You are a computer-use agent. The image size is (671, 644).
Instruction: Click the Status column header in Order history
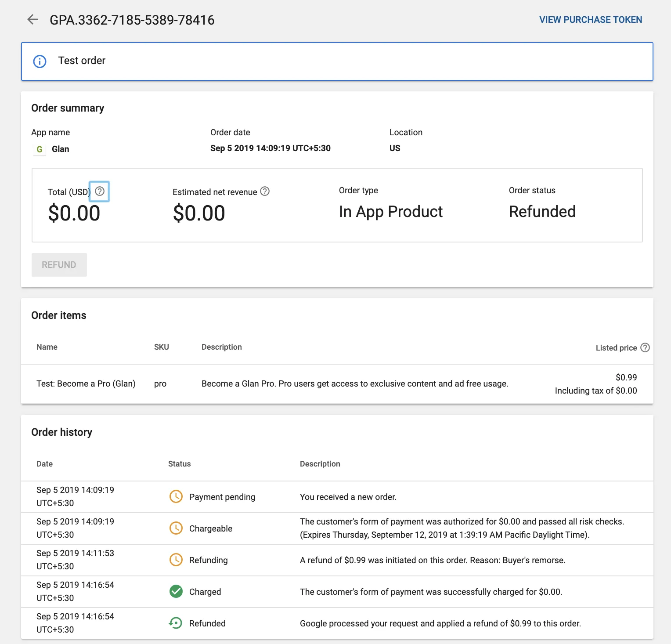click(179, 464)
